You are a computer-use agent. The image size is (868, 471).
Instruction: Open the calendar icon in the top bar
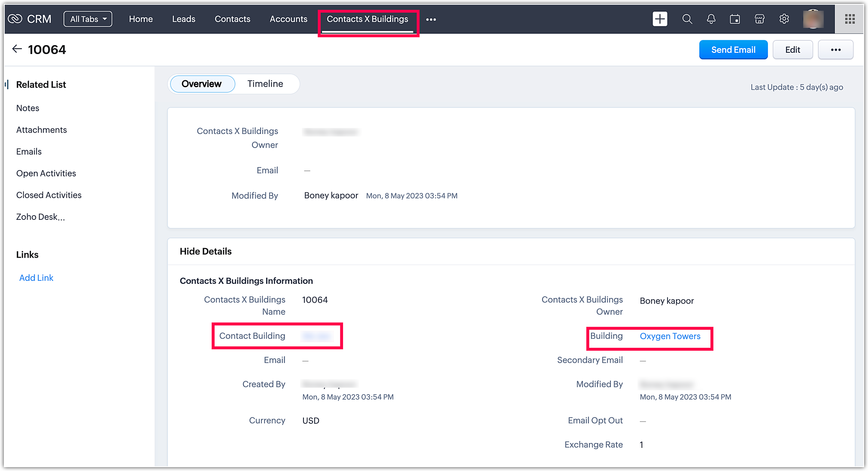point(735,19)
